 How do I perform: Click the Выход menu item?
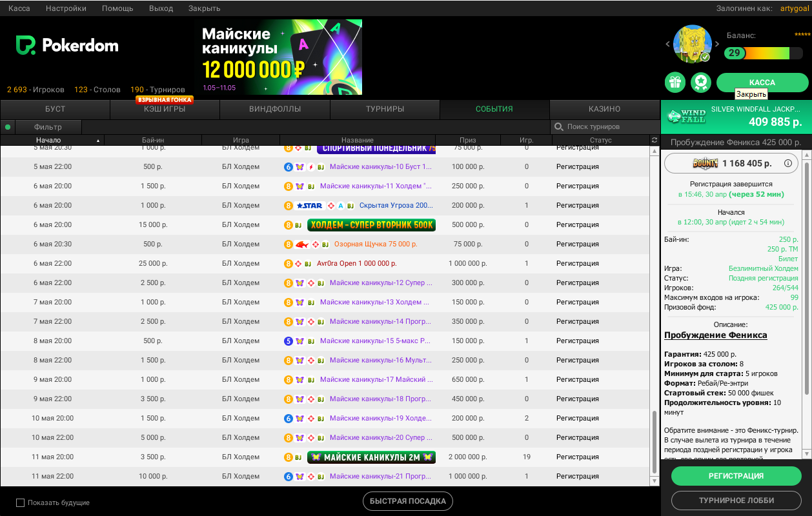161,8
